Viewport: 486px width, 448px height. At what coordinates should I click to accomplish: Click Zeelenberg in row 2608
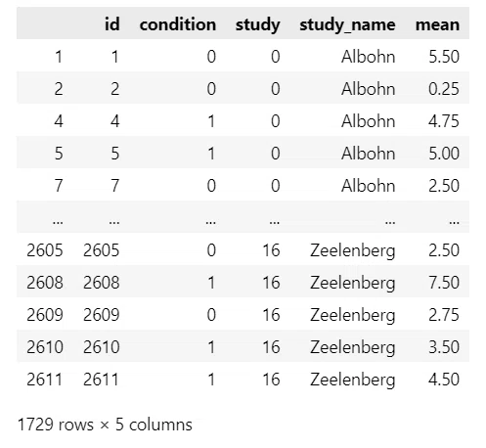pyautogui.click(x=352, y=283)
